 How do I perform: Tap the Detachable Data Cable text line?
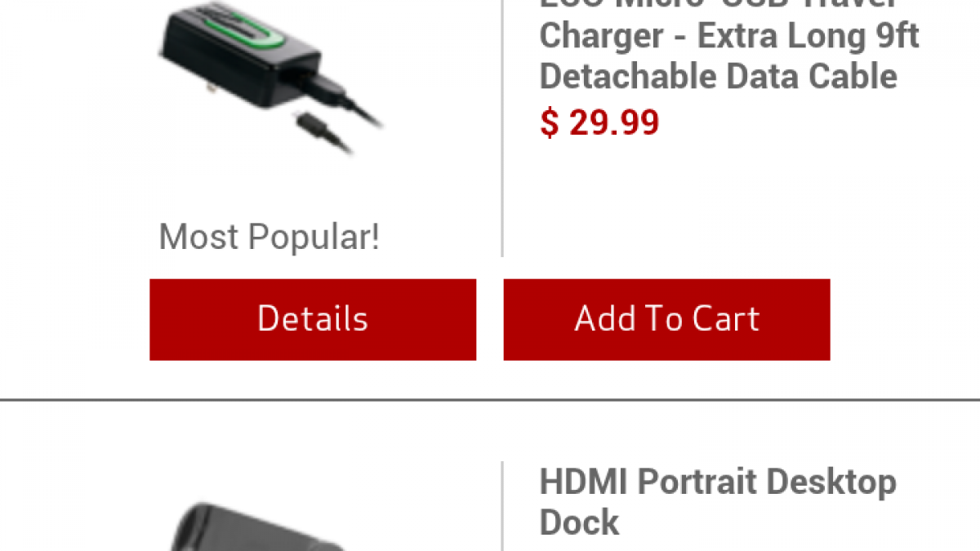pos(718,76)
